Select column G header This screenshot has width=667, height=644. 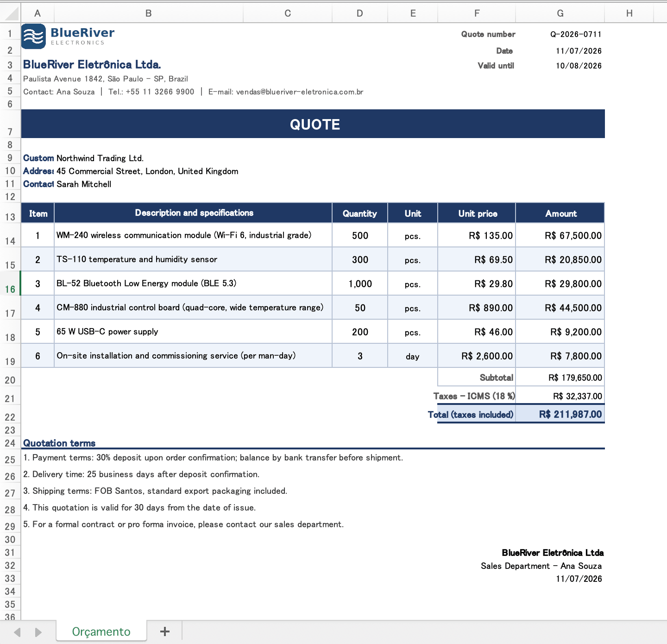(560, 13)
